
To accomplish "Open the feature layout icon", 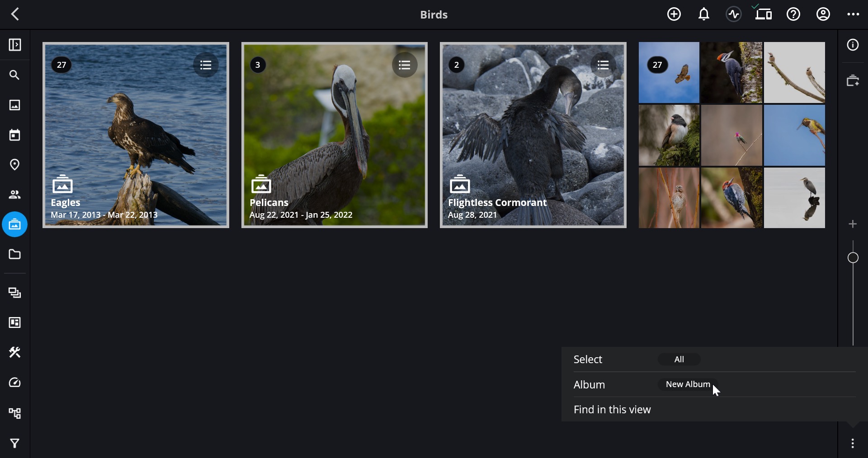I will coord(15,322).
